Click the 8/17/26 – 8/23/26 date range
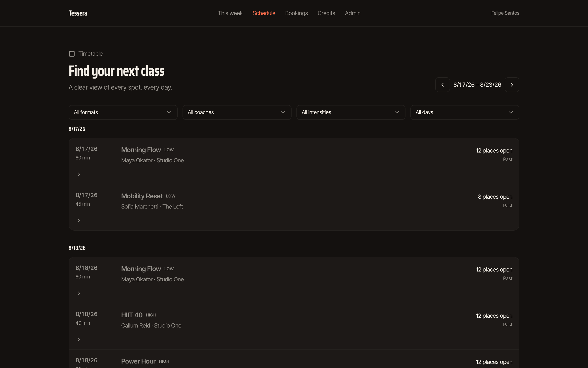 click(x=477, y=85)
